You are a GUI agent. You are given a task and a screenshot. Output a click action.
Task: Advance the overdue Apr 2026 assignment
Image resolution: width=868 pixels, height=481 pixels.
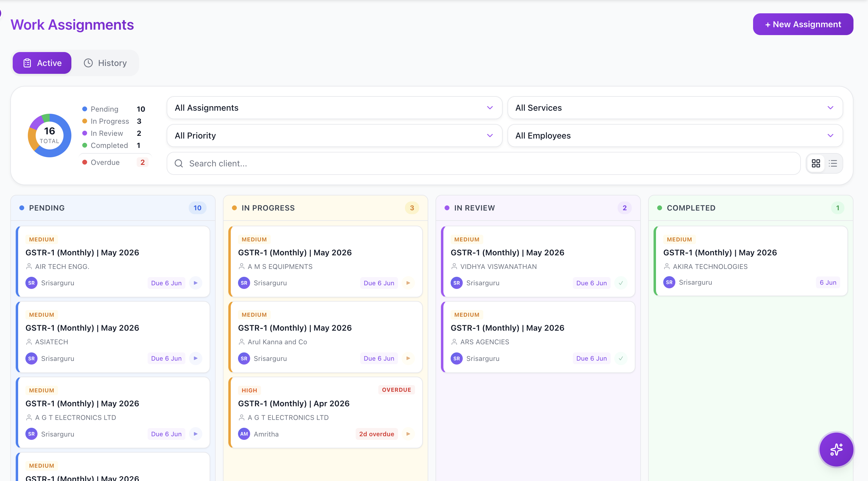point(408,434)
